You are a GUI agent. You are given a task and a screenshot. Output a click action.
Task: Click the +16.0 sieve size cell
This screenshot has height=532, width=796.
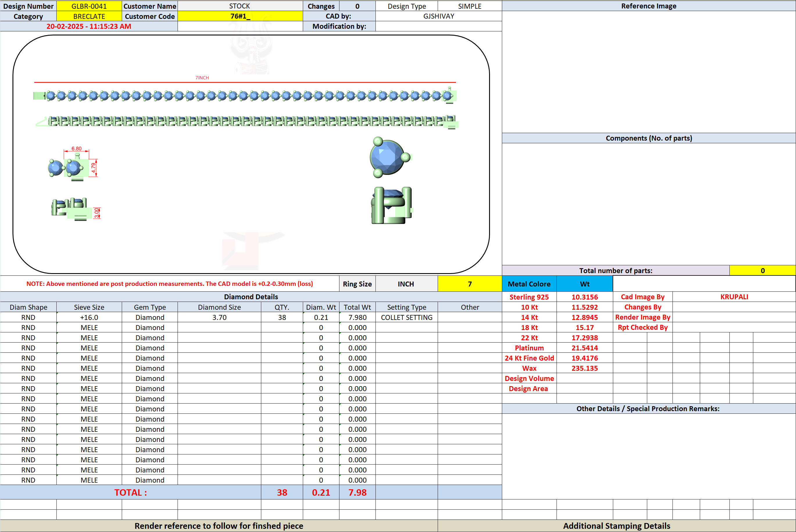[89, 317]
